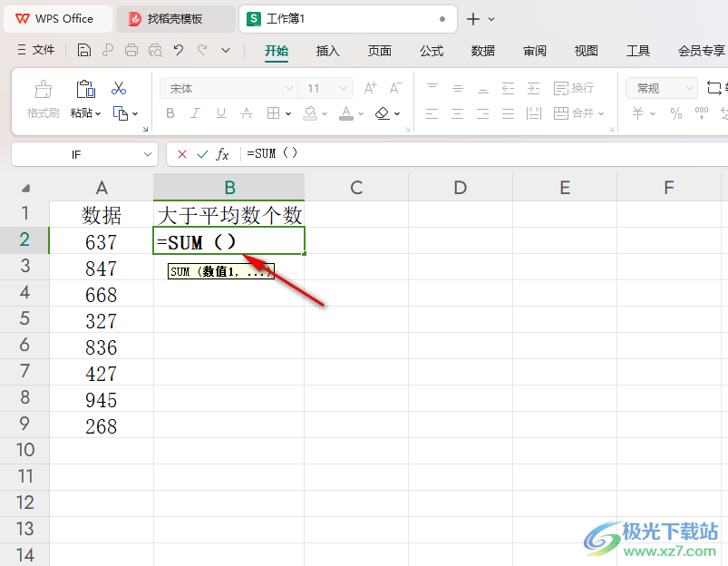
Task: Select cell A5 containing 327
Action: [102, 320]
